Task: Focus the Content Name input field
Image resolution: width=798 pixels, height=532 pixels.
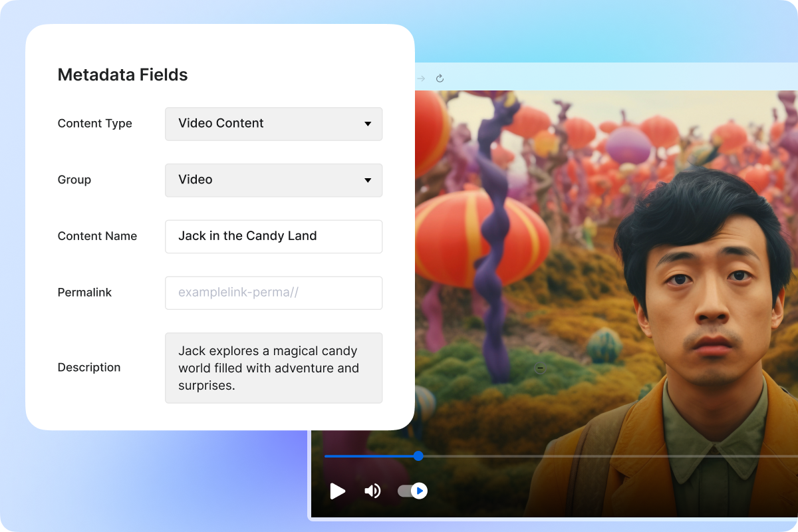Action: point(273,237)
